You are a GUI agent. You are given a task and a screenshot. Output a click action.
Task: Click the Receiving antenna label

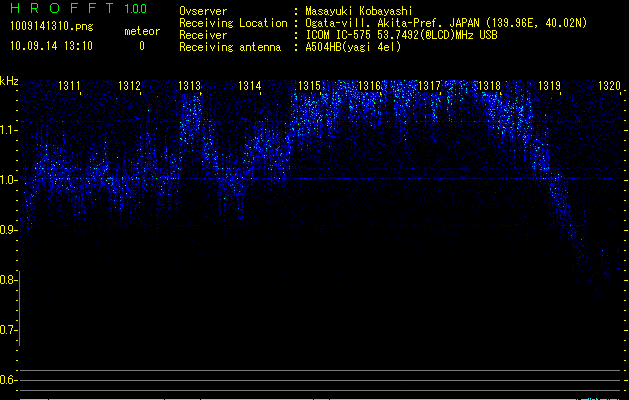tap(230, 47)
